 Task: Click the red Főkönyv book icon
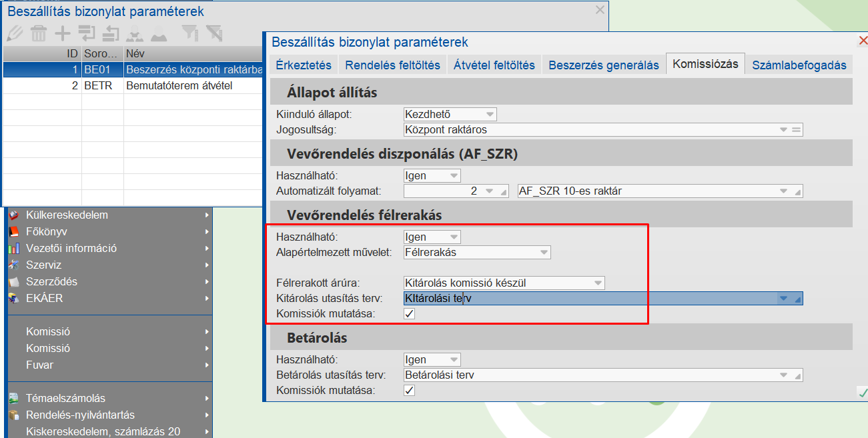pyautogui.click(x=14, y=232)
